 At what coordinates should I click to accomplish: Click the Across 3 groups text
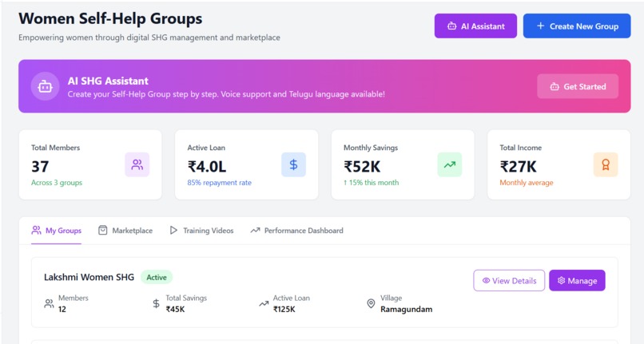(x=57, y=183)
